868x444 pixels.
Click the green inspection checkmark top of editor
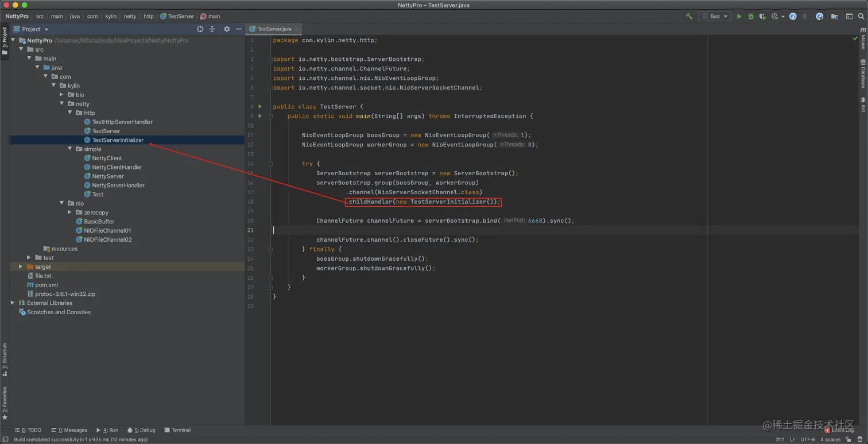click(855, 38)
